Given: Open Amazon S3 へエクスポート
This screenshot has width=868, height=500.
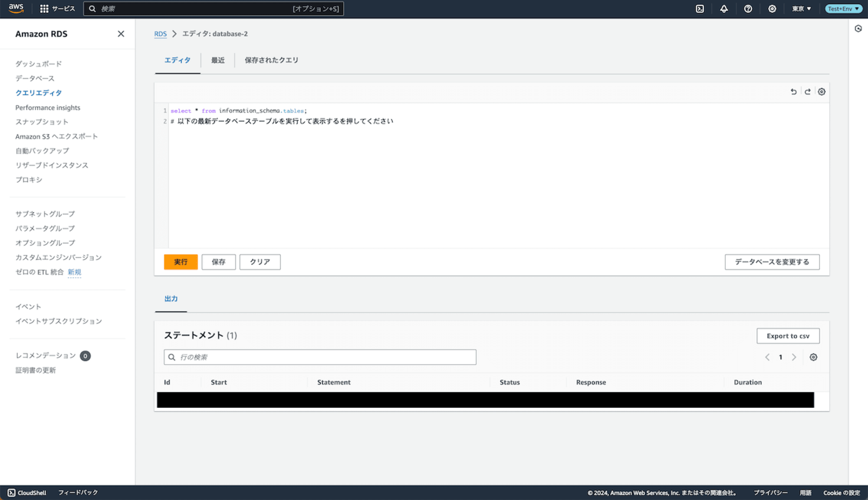Looking at the screenshot, I should pyautogui.click(x=56, y=136).
